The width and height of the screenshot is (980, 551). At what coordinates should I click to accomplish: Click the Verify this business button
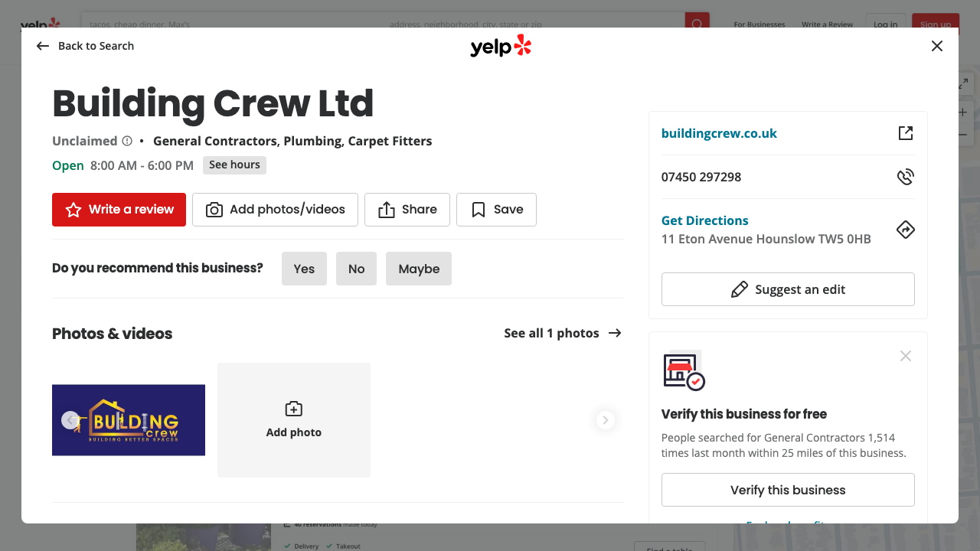787,489
